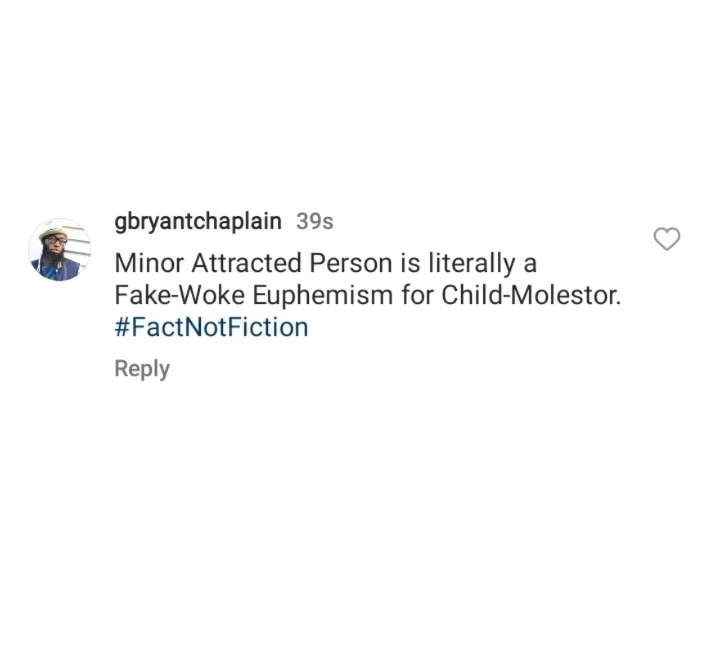The image size is (720, 654).
Task: Select the blue hashtag in the comment
Action: 211,327
